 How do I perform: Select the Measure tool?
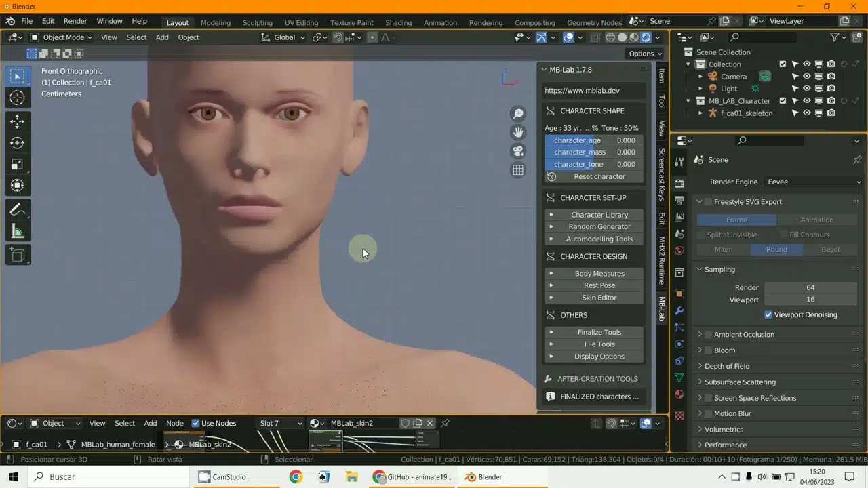click(18, 232)
